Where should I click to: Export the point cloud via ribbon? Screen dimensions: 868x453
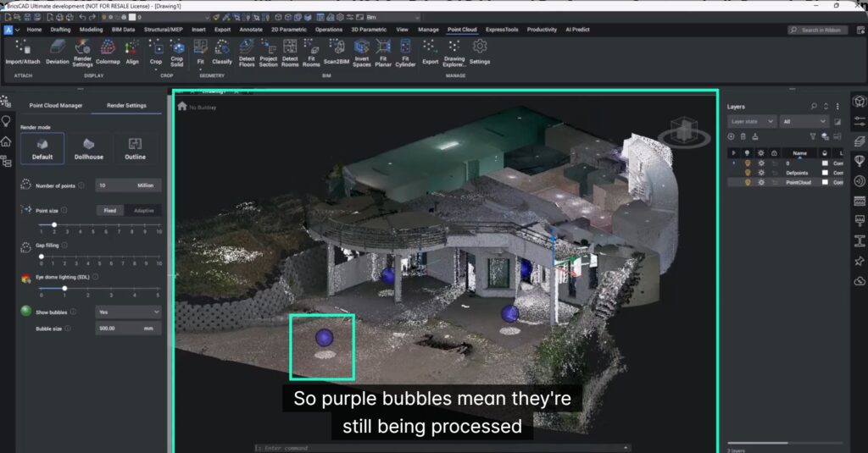click(430, 53)
